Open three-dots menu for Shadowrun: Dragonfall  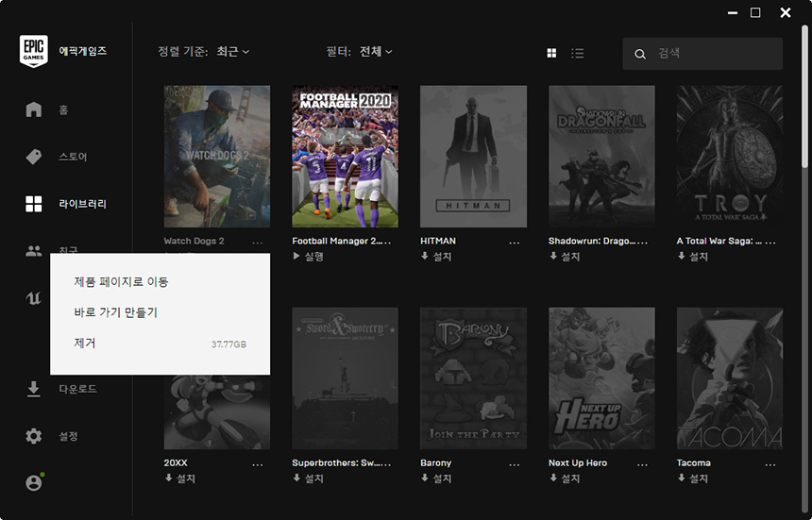[x=642, y=243]
